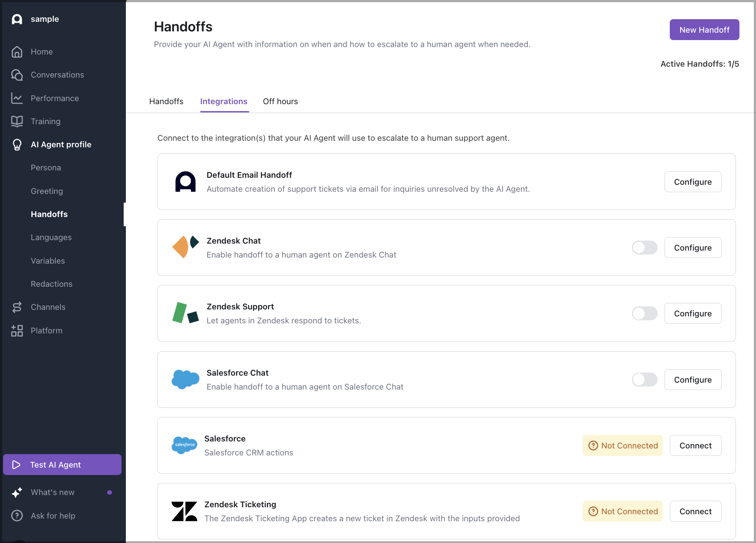Click the What's new sparkle icon
The image size is (756, 543).
[x=17, y=492]
